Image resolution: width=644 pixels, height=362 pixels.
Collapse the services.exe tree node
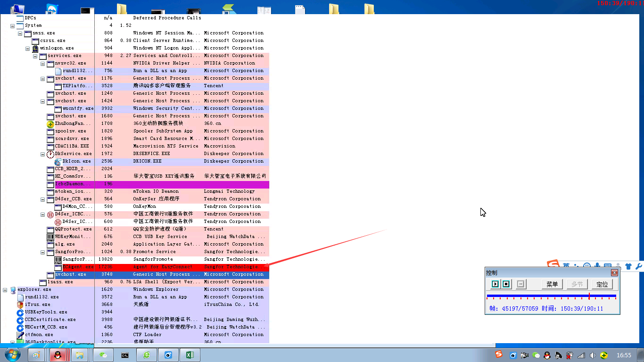[x=35, y=56]
